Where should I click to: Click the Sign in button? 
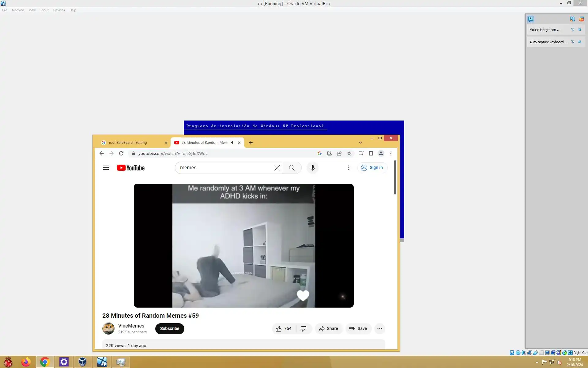pos(372,168)
